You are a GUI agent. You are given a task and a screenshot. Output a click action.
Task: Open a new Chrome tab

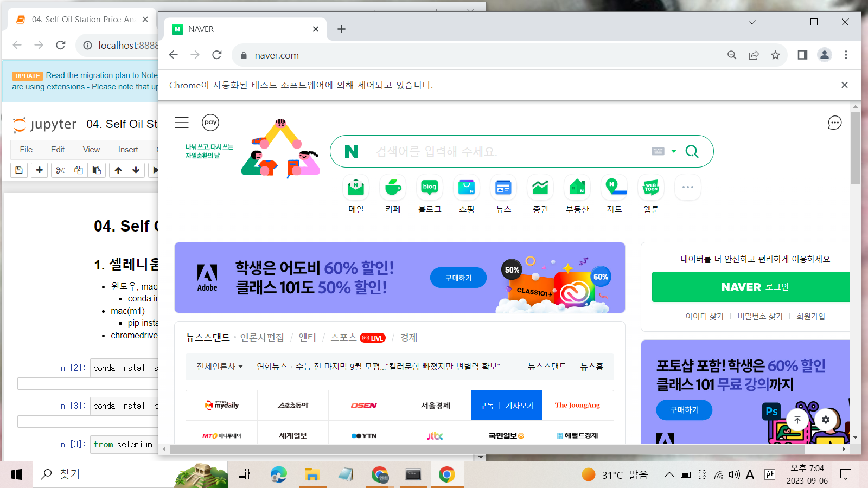tap(341, 29)
